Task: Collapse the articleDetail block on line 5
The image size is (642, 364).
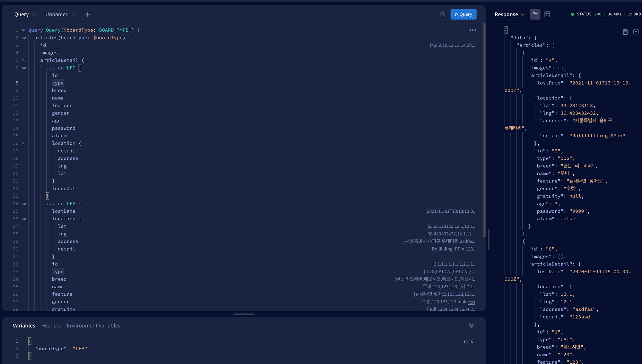Action: tap(24, 60)
